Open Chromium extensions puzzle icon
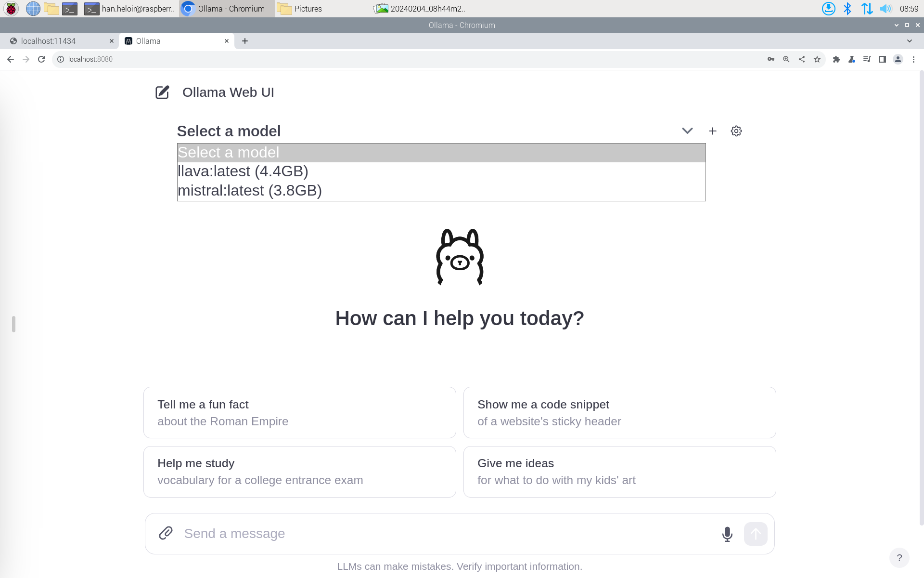 pyautogui.click(x=836, y=59)
